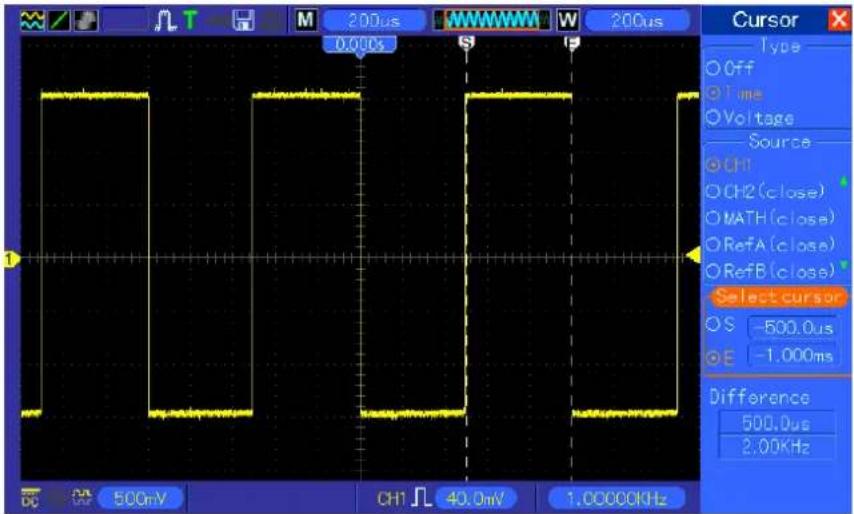Click the Difference label

tap(759, 397)
